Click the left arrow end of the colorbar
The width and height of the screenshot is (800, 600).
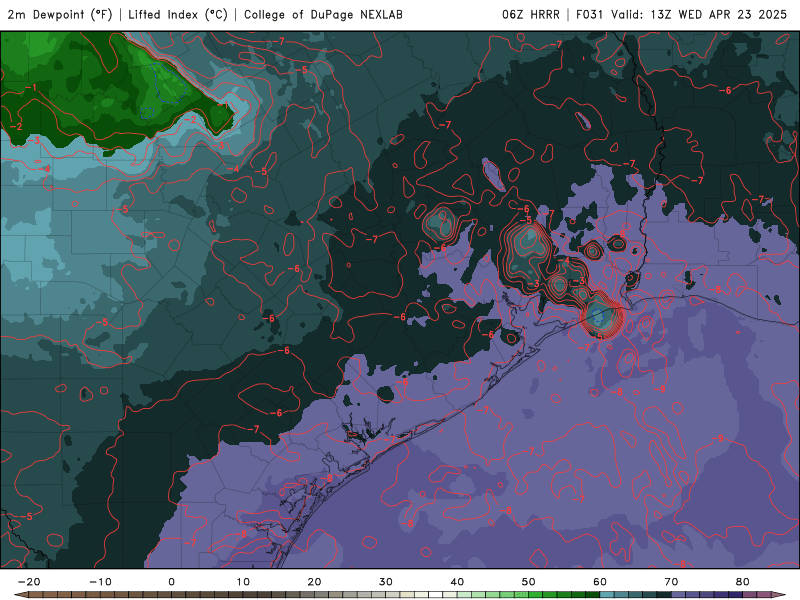[x=20, y=595]
